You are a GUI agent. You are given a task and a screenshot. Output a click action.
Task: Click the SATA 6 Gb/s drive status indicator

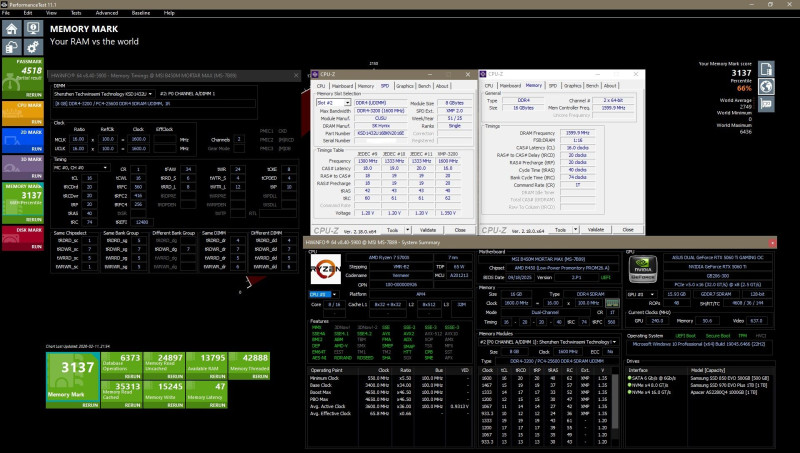tap(630, 378)
